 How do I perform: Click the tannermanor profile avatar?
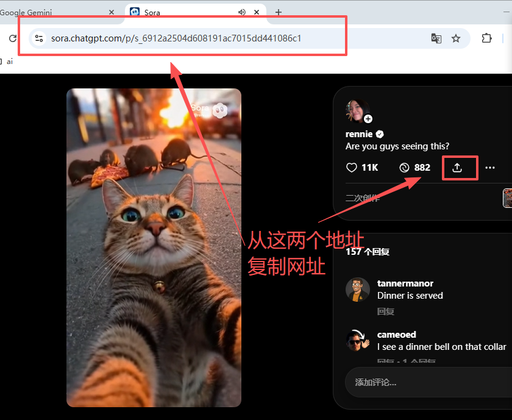coord(357,290)
